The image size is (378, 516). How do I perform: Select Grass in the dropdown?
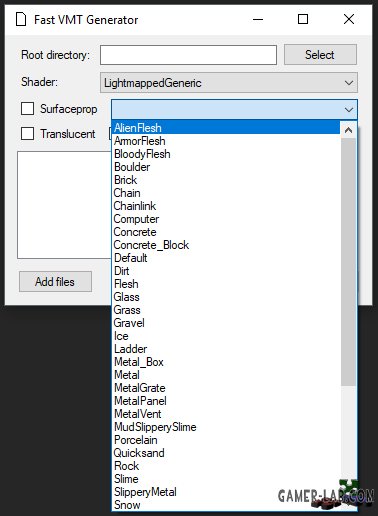(226, 310)
